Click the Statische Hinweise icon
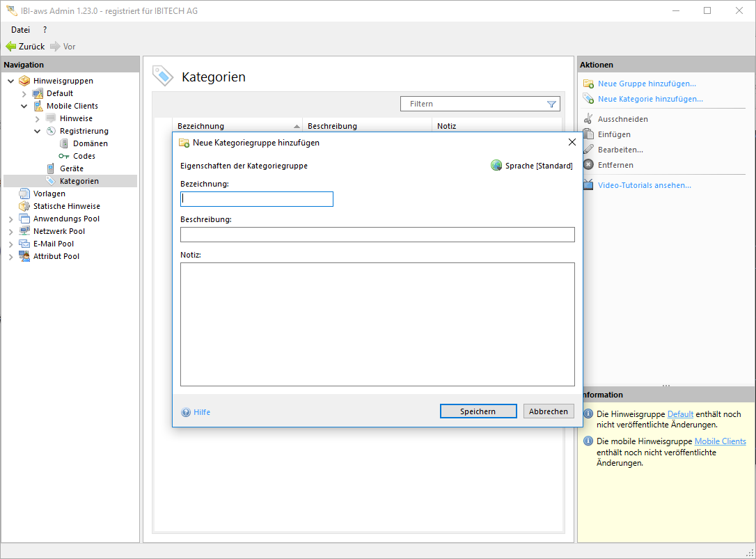Screen dimensions: 756x559 click(x=24, y=206)
